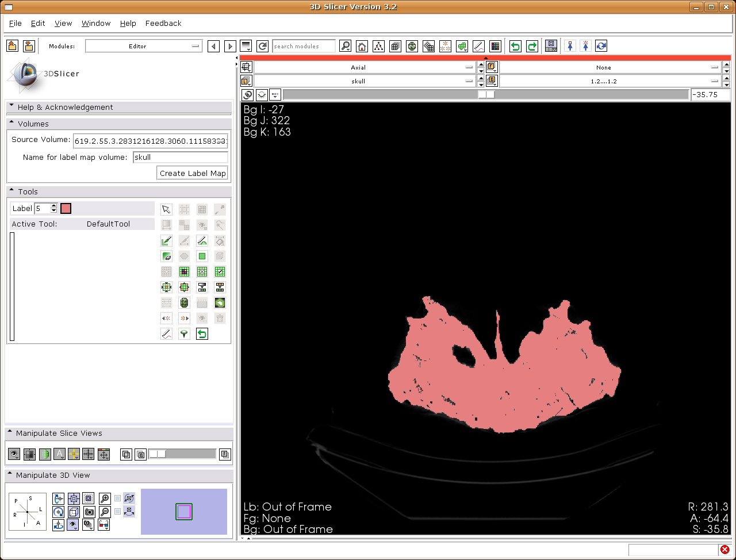Apply the Erode label effect
Image resolution: width=736 pixels, height=560 pixels.
click(166, 287)
